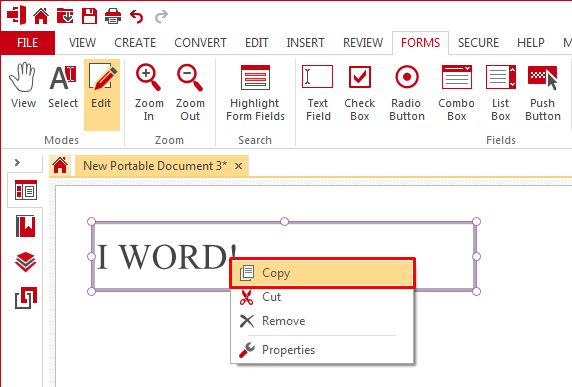Image resolution: width=572 pixels, height=387 pixels.
Task: Switch to the SECURE ribbon tab
Action: click(x=478, y=43)
